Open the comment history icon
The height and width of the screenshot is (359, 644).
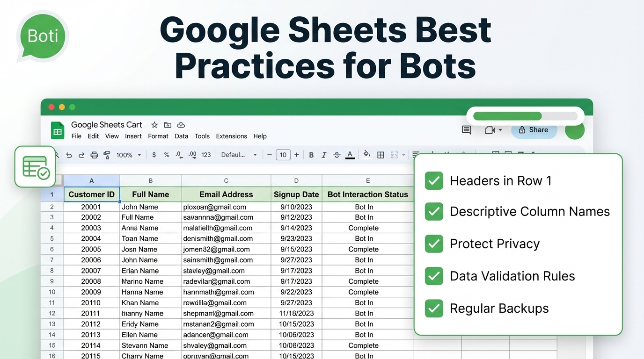pyautogui.click(x=466, y=130)
